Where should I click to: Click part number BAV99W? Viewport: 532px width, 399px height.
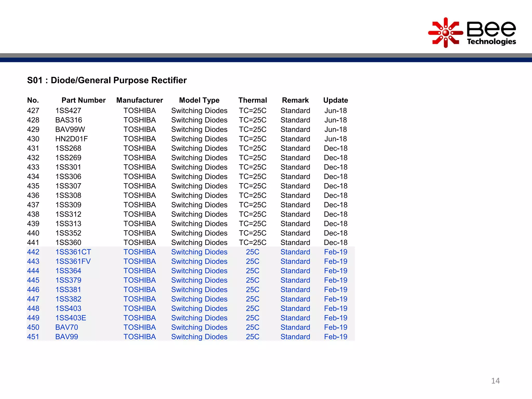point(70,129)
